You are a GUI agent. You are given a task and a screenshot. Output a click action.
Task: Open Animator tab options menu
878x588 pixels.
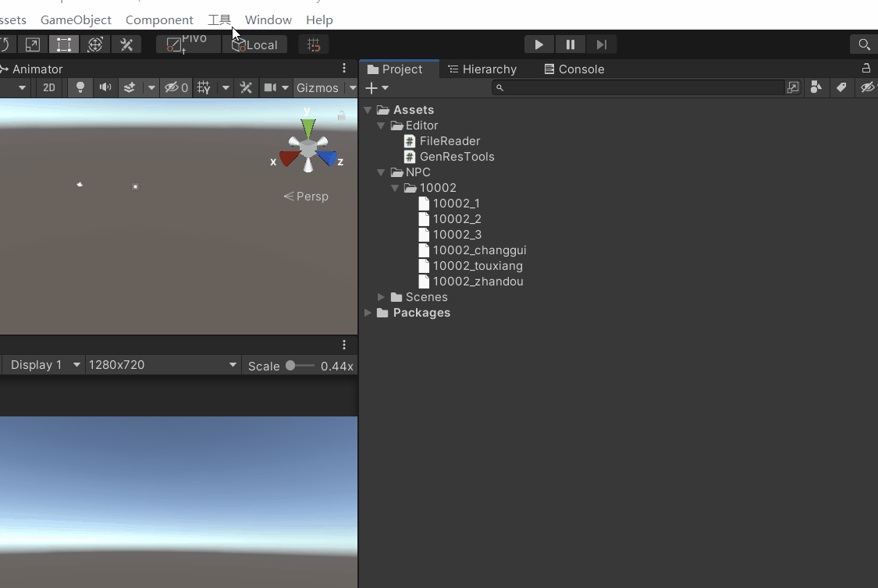tap(344, 69)
